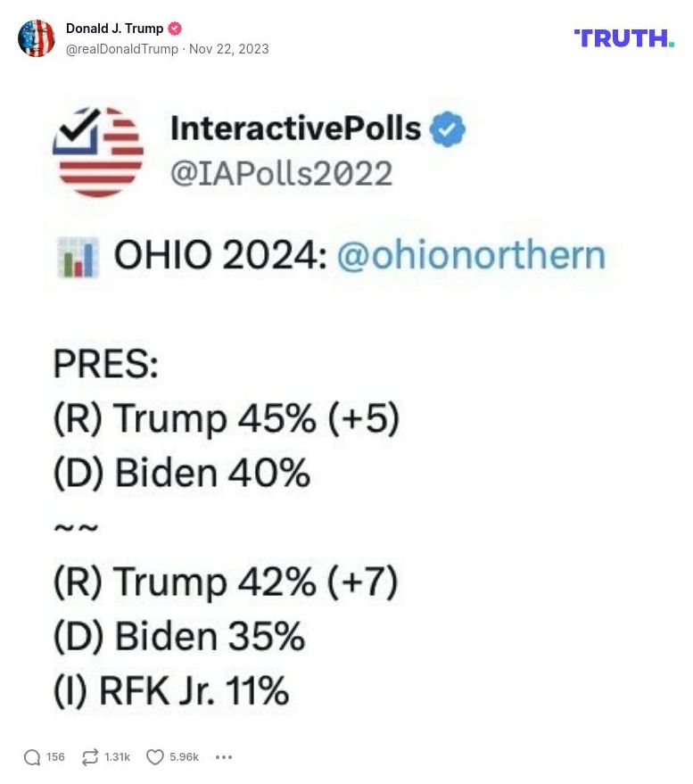This screenshot has height=784, width=693.
Task: Select the Nov 22, 2023 timestamp
Action: pos(229,51)
